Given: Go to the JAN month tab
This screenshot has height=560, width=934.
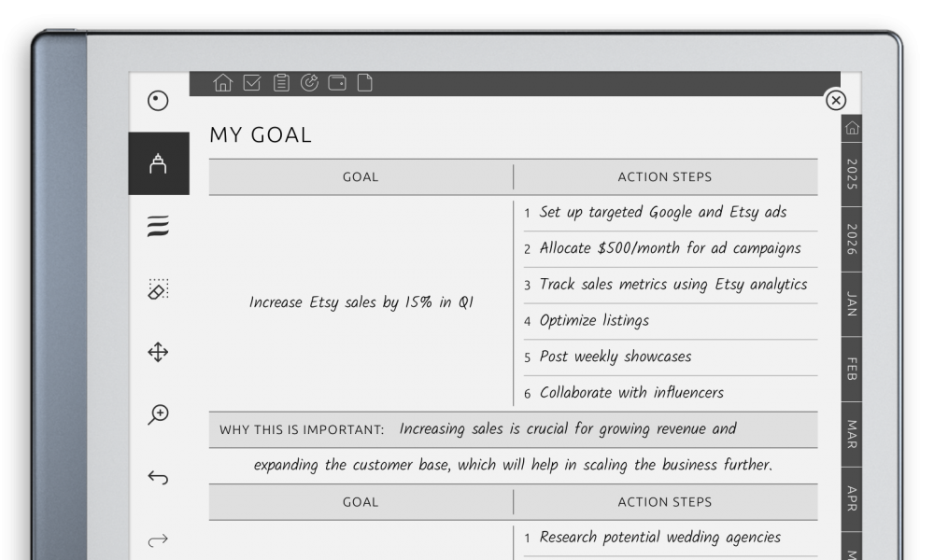Looking at the screenshot, I should 851,304.
